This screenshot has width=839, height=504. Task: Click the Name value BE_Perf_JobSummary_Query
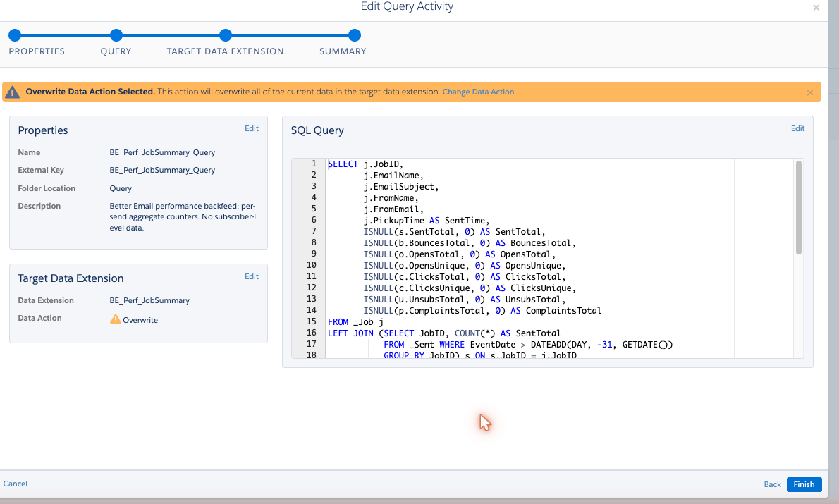(x=162, y=152)
